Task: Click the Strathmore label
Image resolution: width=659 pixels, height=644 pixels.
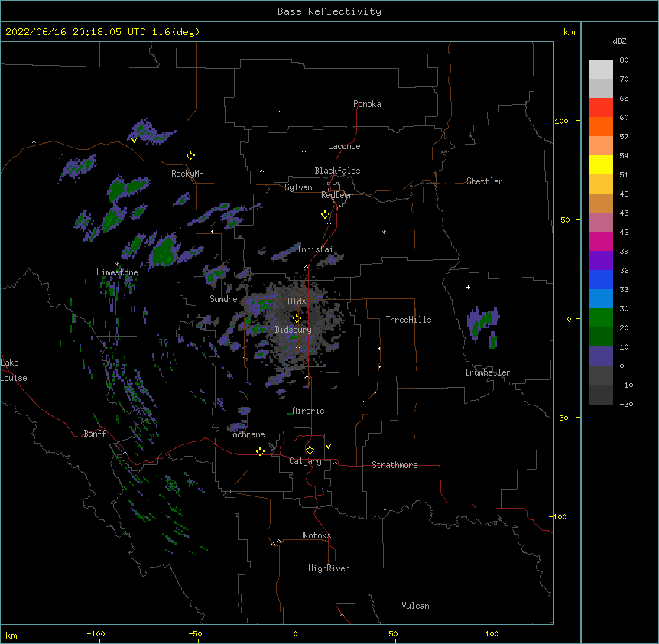Action: point(394,465)
